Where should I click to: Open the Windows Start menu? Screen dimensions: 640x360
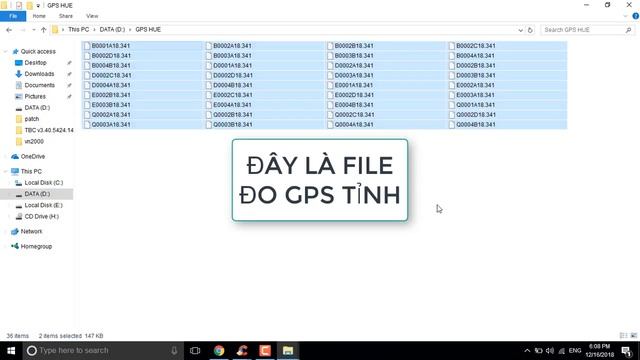(11, 351)
